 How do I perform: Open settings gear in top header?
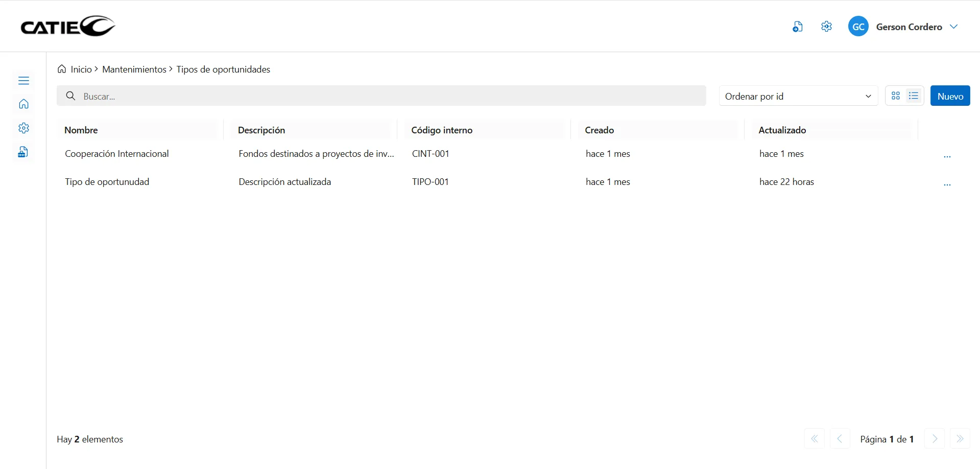click(x=826, y=27)
